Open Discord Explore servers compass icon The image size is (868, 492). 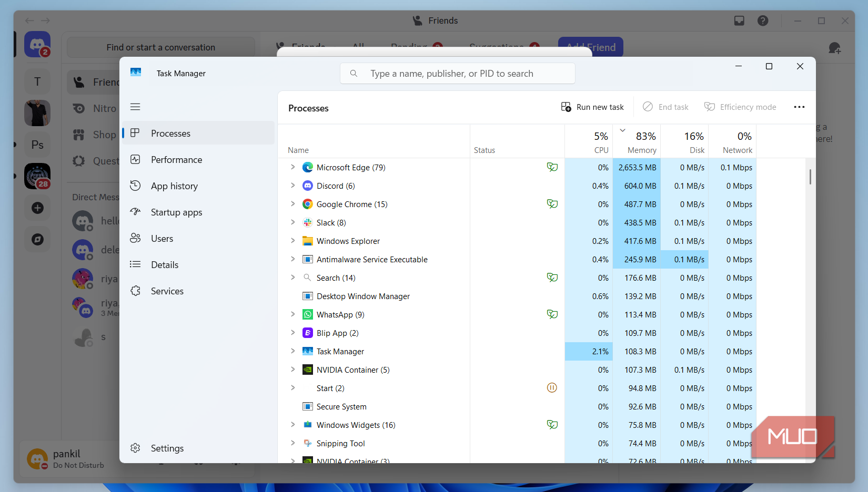tap(37, 240)
